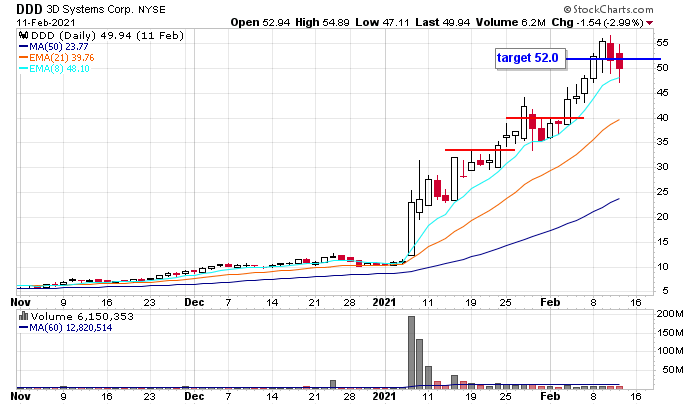The width and height of the screenshot is (700, 405).
Task: Click the "3D Systems Corp." company name
Action: [91, 9]
